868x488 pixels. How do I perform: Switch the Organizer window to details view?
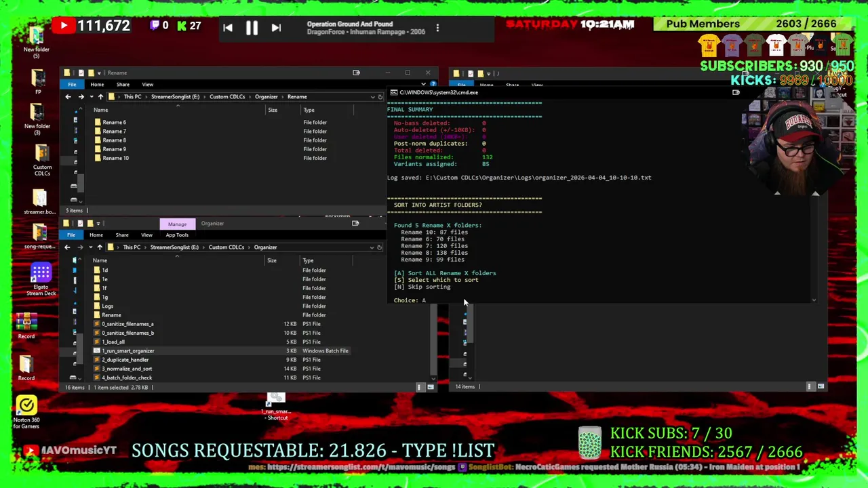click(x=419, y=387)
